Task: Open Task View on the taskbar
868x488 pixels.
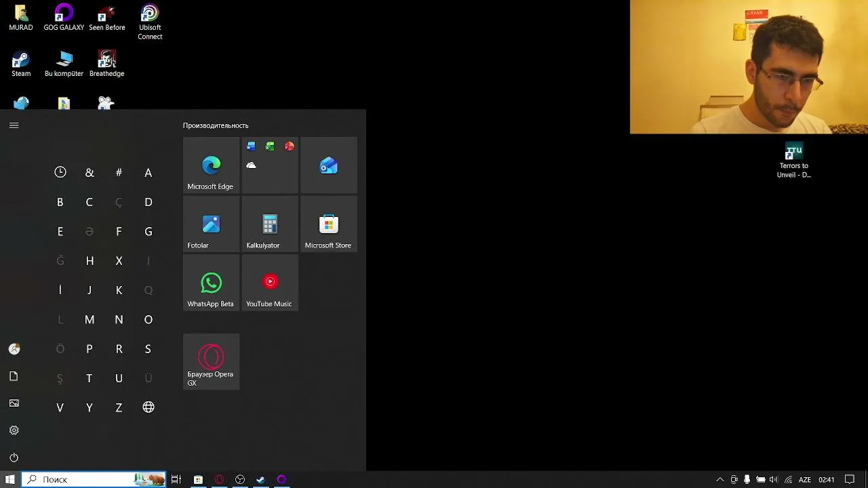Action: click(176, 479)
